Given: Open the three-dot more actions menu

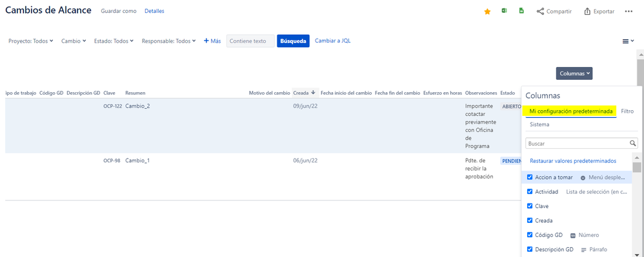Looking at the screenshot, I should point(629,12).
